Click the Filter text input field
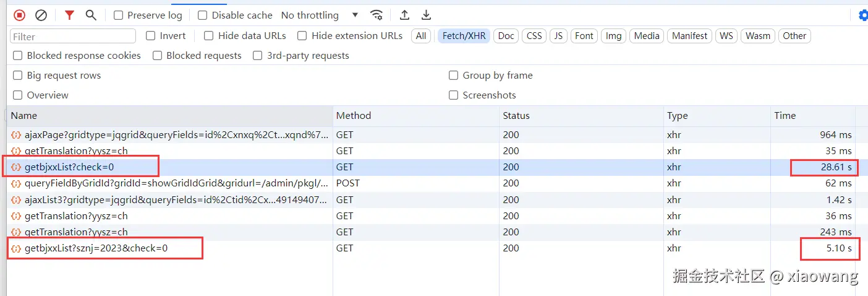 click(x=73, y=37)
